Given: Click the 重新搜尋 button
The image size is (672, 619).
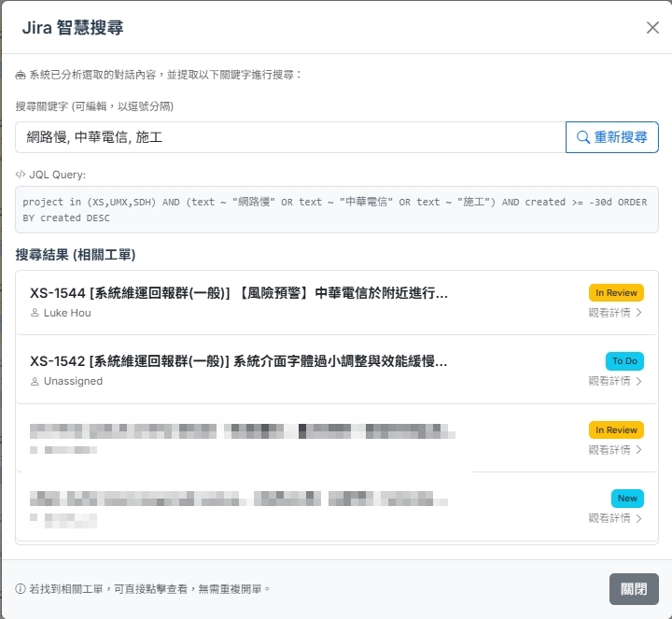Looking at the screenshot, I should [612, 137].
